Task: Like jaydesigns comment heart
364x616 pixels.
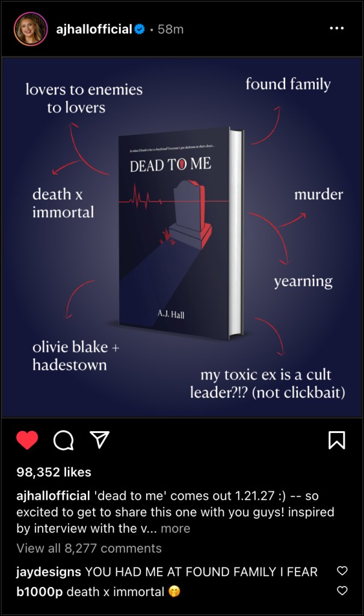Action: tap(342, 570)
